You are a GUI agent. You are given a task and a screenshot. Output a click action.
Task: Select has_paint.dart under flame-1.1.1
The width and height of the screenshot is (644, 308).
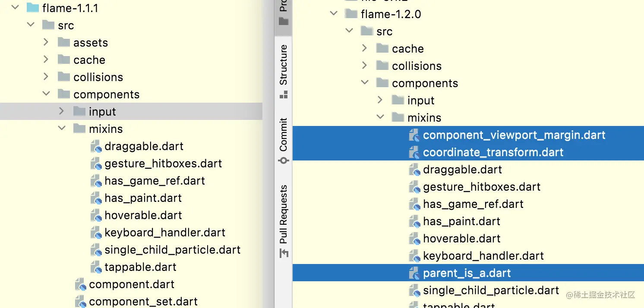[143, 198]
